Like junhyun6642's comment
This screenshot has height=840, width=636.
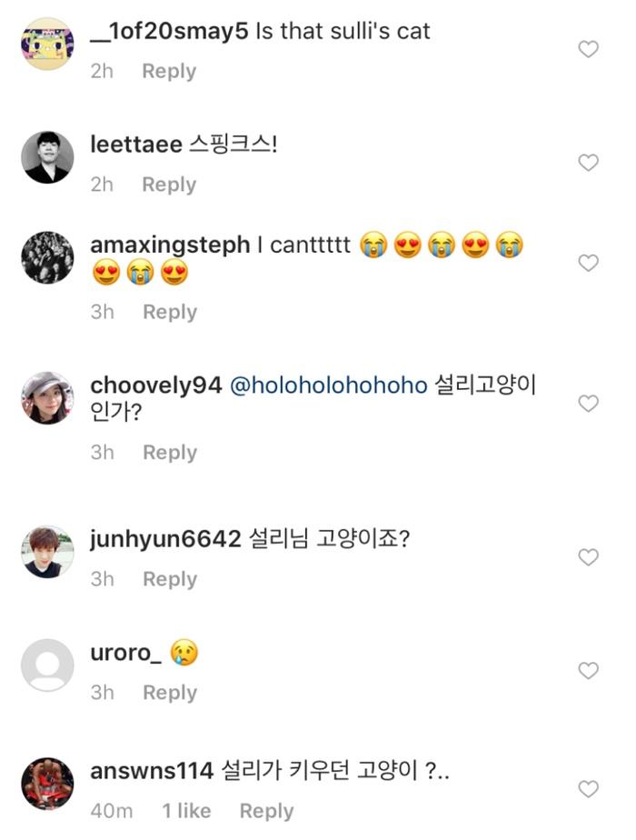[x=589, y=557]
